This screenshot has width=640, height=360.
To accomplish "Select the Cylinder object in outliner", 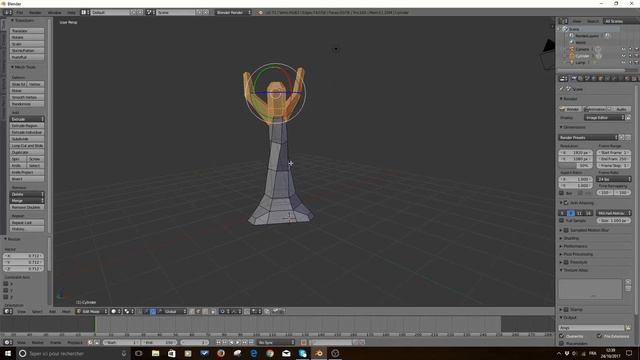I will coord(582,56).
